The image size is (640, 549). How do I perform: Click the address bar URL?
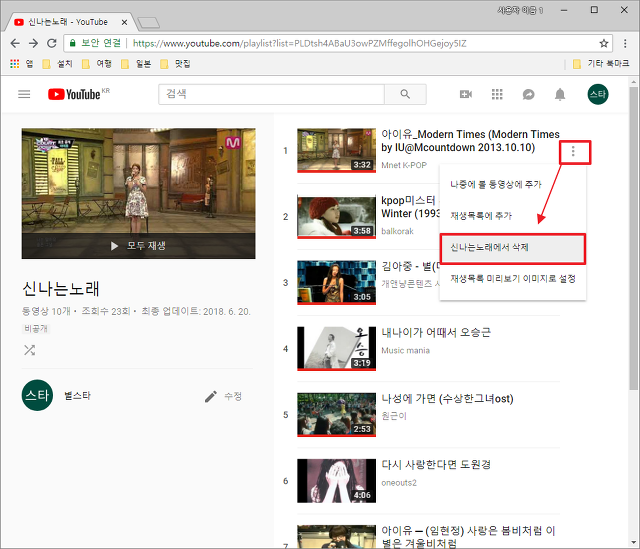click(x=300, y=43)
